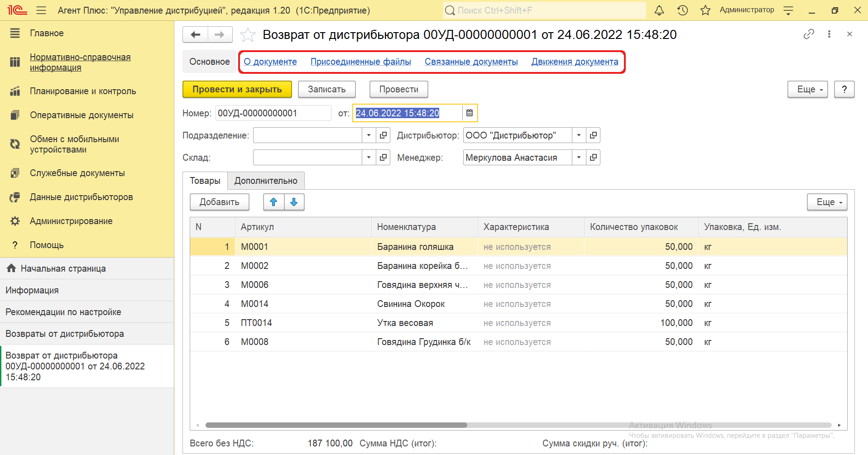Open Данные дистрибьюторов section
Viewport: 868px width, 455px height.
[x=82, y=197]
